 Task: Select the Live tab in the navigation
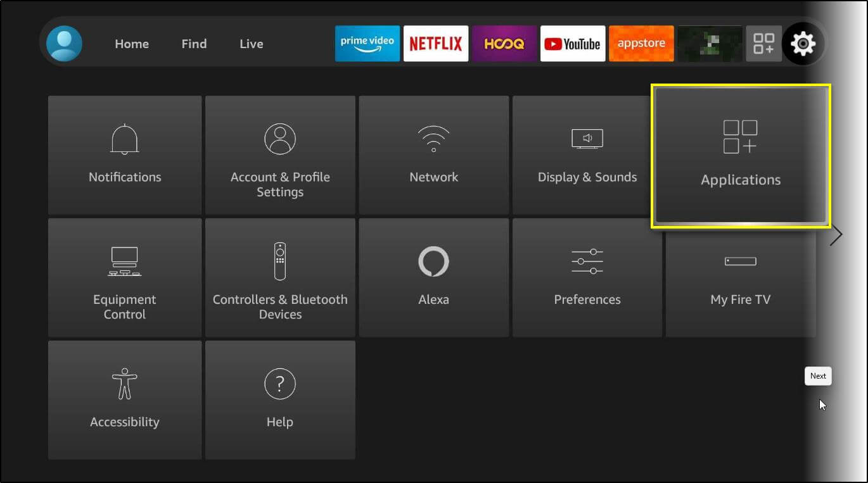point(251,43)
